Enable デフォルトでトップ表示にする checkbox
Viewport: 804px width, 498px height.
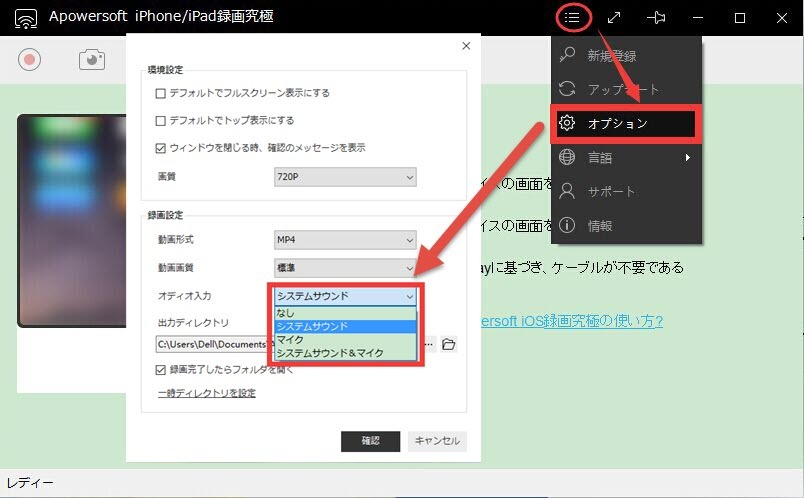161,121
